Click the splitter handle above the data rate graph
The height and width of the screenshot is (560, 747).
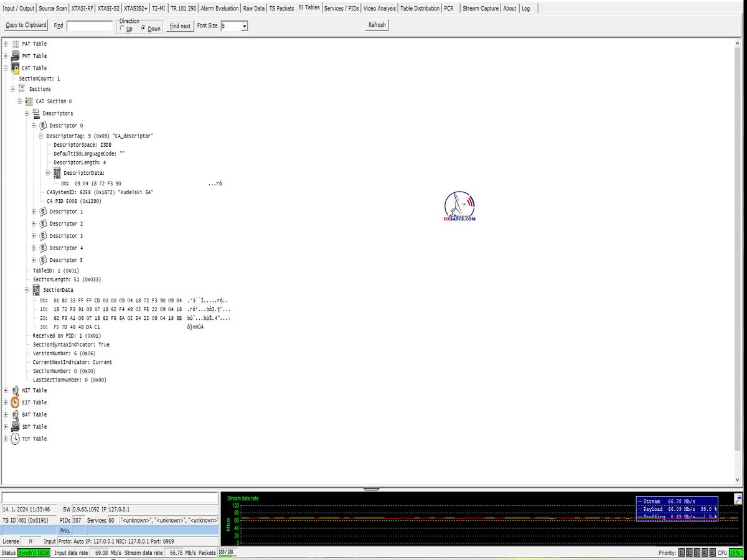[x=371, y=489]
